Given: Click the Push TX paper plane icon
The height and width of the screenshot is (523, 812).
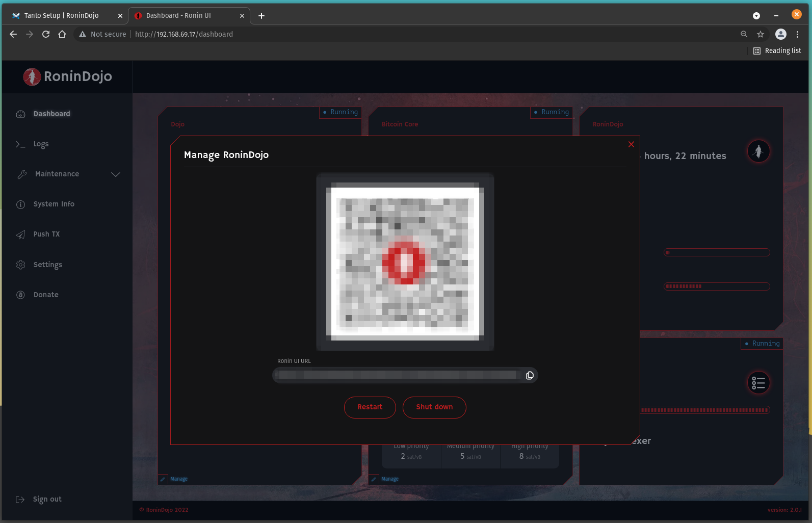Looking at the screenshot, I should [x=20, y=234].
